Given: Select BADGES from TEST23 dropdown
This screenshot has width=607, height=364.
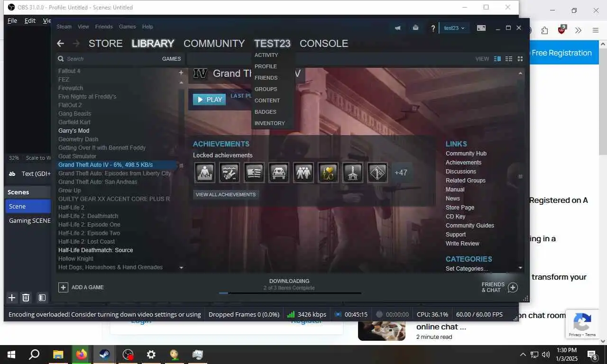Looking at the screenshot, I should [266, 112].
